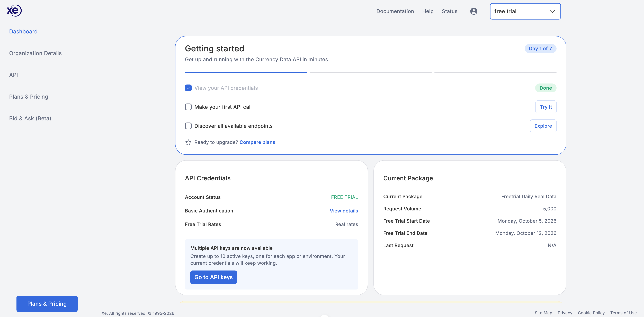
Task: Toggle the View your API credentials checkbox
Action: pos(188,88)
